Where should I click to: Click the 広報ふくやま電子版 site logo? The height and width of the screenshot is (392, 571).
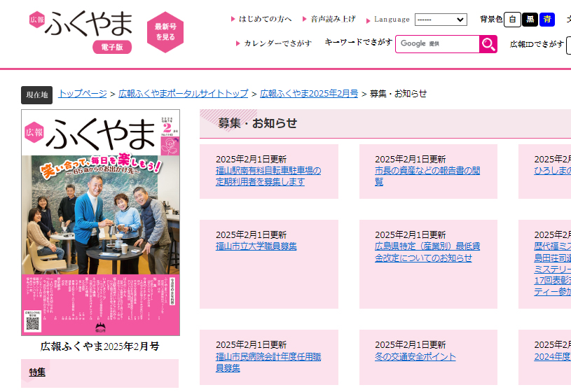tap(81, 31)
